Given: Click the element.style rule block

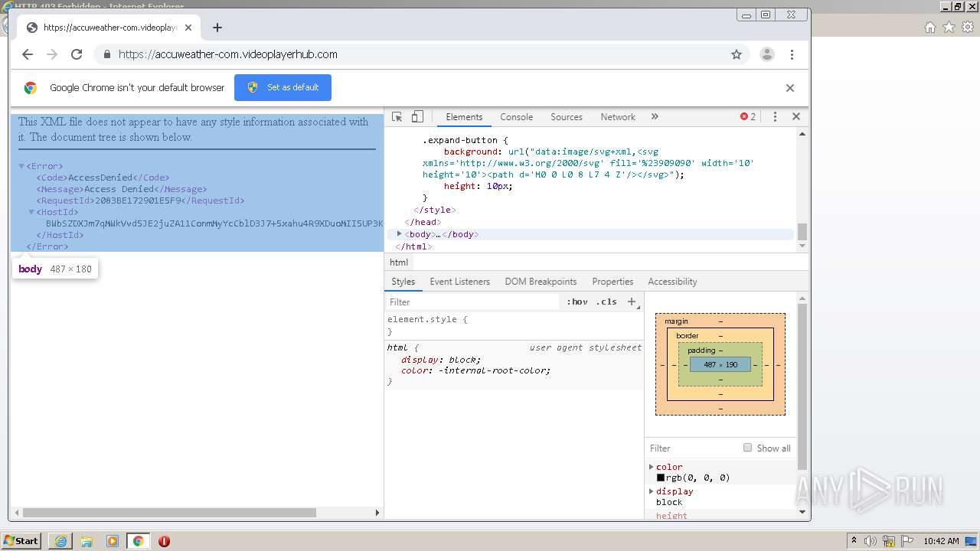Looking at the screenshot, I should [514, 325].
